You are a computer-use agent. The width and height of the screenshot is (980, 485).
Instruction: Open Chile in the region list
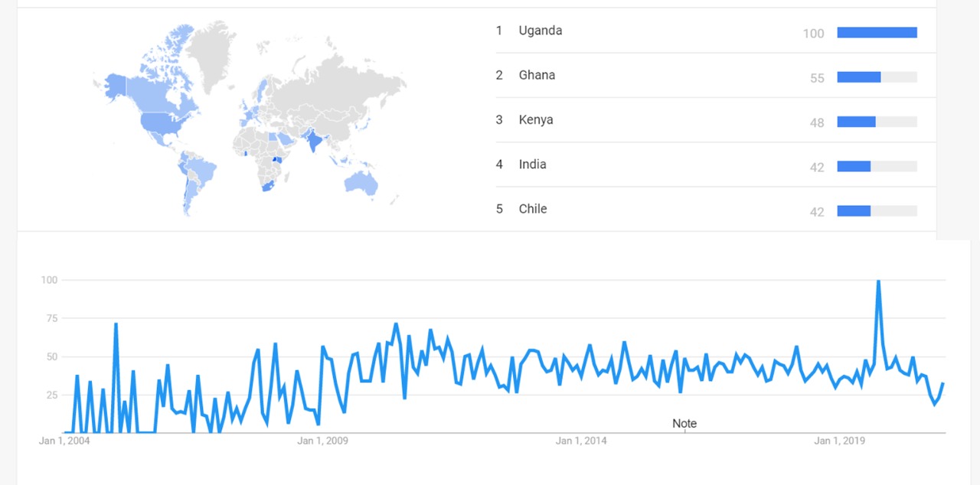[532, 209]
